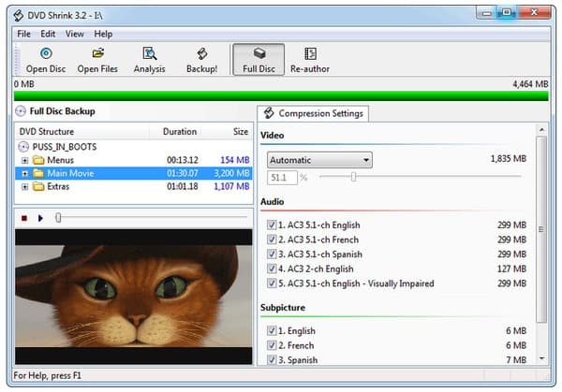Click the 1,835 MB video size
Screen dimensions: 562x392
[x=509, y=159]
